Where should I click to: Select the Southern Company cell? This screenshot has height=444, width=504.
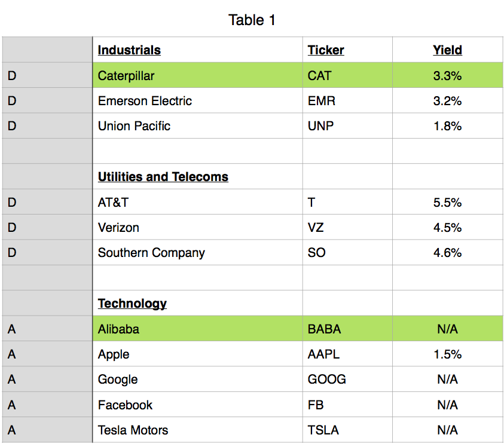[x=151, y=253]
